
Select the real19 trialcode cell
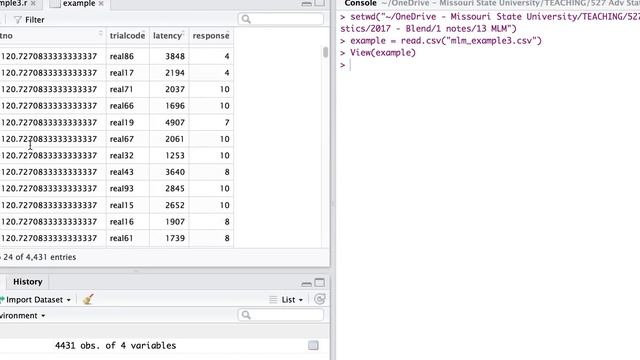[128, 122]
